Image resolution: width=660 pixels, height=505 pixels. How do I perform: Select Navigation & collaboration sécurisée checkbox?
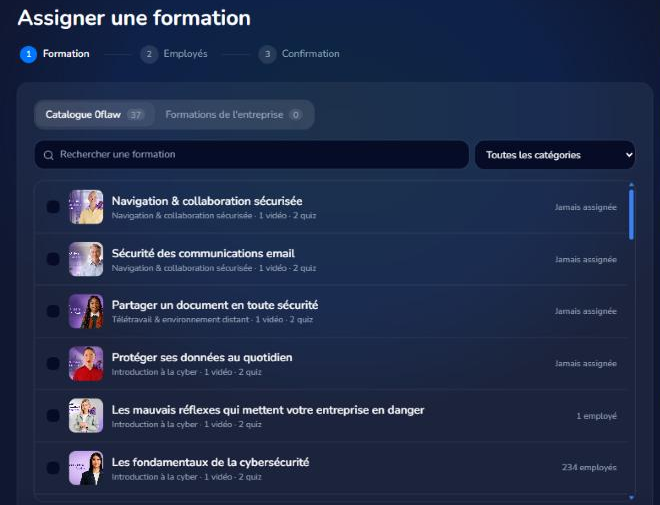point(53,207)
